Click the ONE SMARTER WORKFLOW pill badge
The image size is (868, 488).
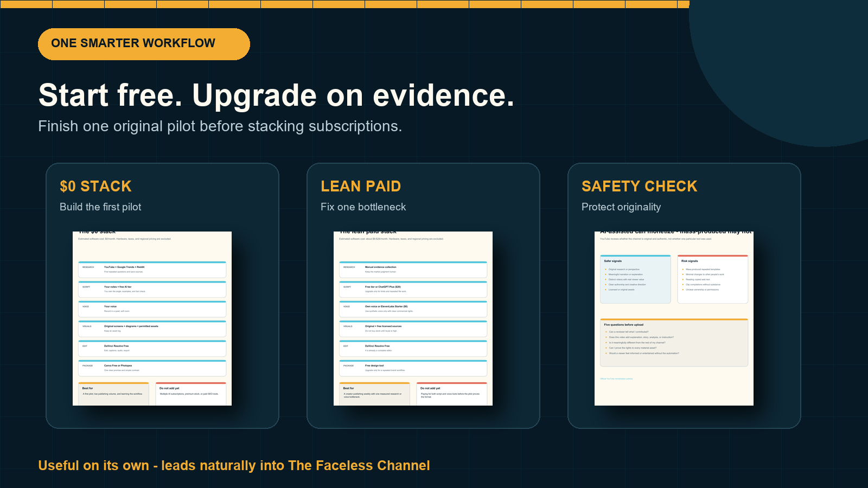point(144,44)
